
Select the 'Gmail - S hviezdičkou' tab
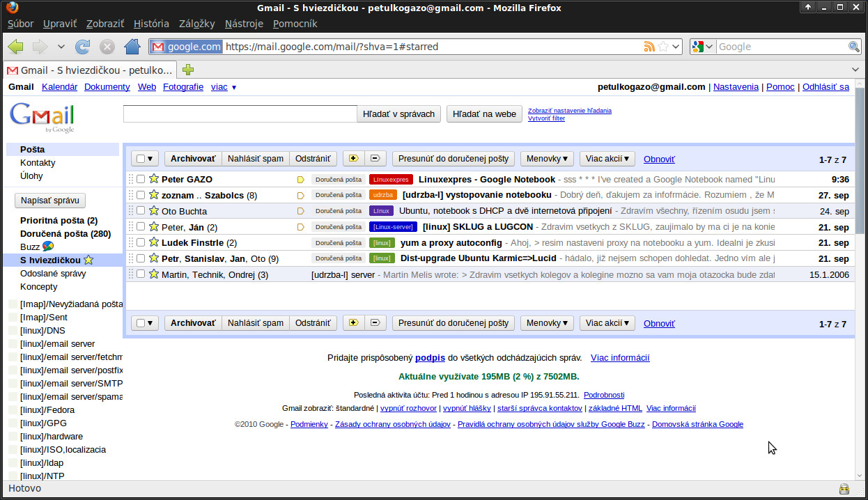click(90, 70)
